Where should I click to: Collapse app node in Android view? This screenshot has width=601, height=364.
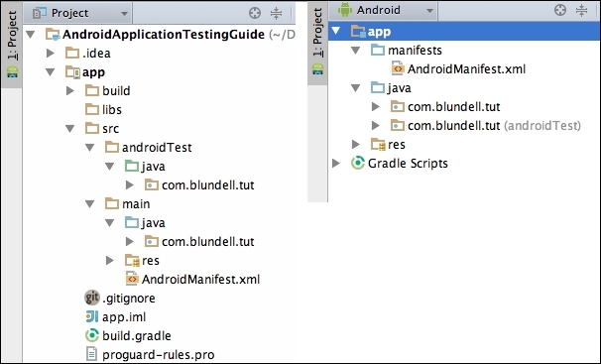336,31
